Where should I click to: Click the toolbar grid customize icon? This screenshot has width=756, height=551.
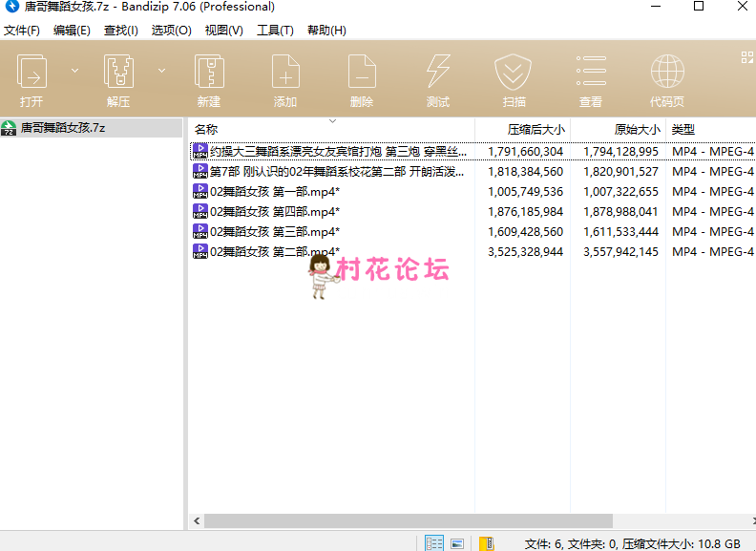click(747, 57)
